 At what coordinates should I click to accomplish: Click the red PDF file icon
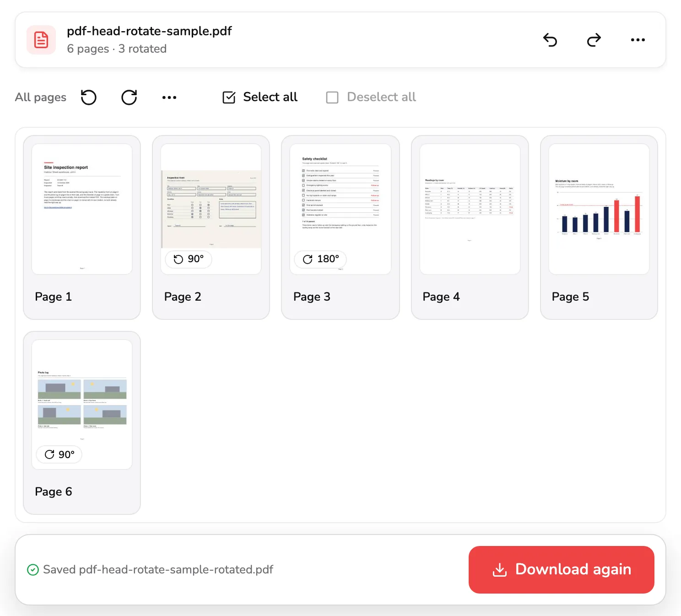pyautogui.click(x=41, y=40)
